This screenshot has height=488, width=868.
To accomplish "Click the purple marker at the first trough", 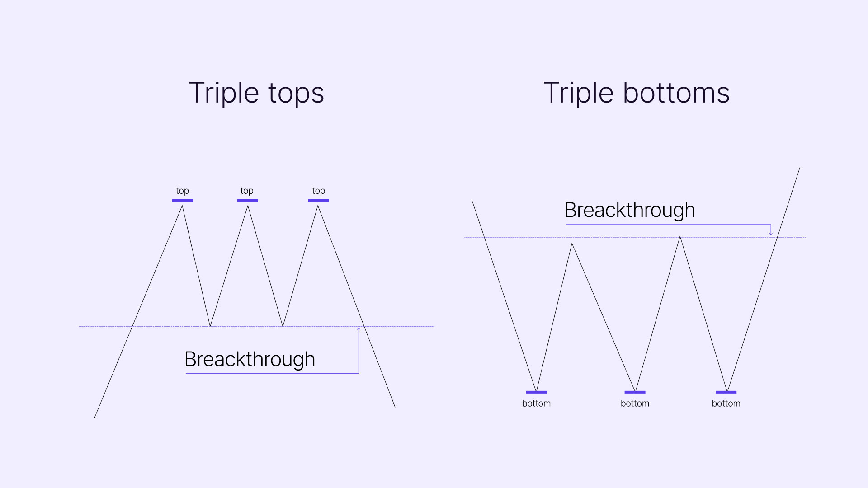I will click(x=536, y=392).
